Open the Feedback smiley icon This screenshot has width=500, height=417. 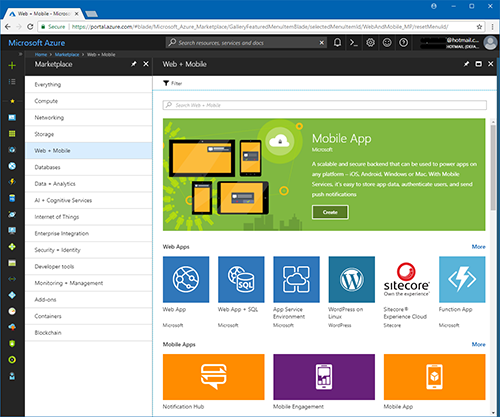[x=387, y=43]
